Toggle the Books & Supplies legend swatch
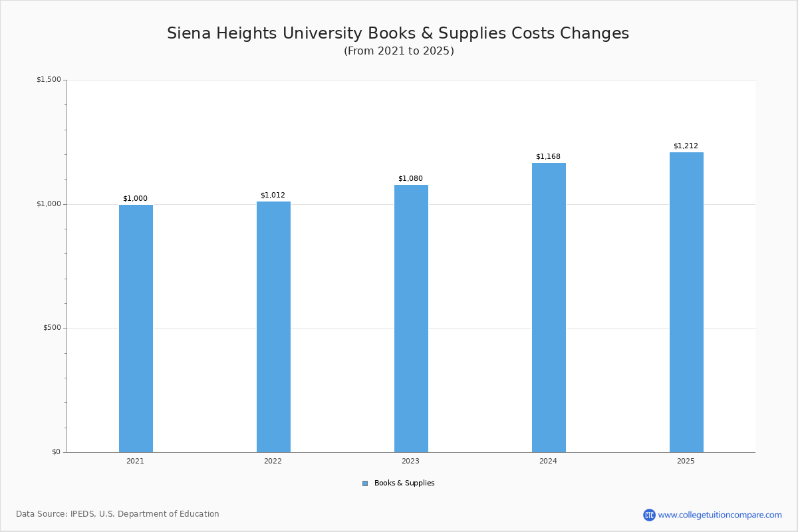Image resolution: width=798 pixels, height=532 pixels. [365, 483]
